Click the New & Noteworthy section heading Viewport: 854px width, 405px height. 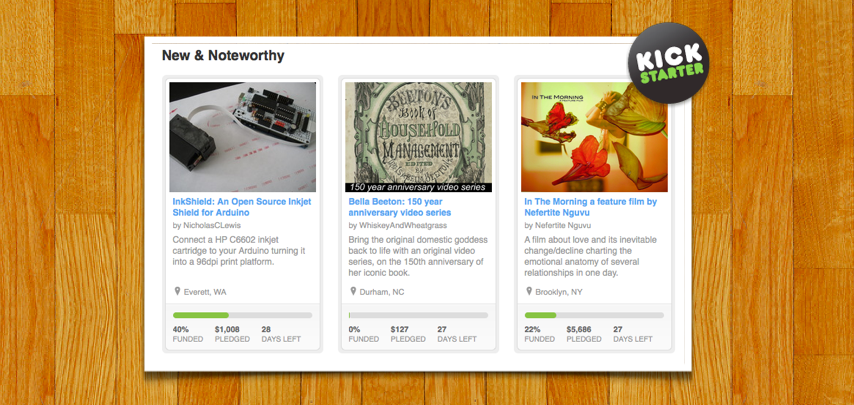223,56
